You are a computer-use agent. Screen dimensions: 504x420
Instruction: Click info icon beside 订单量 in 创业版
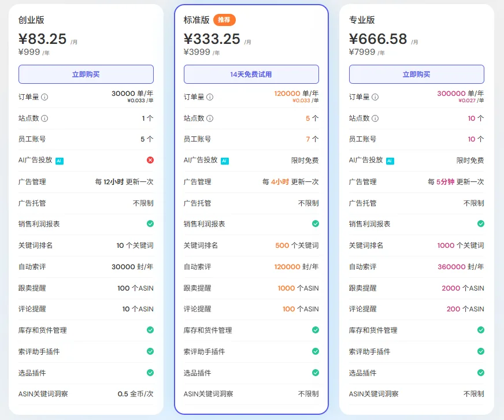tap(45, 97)
